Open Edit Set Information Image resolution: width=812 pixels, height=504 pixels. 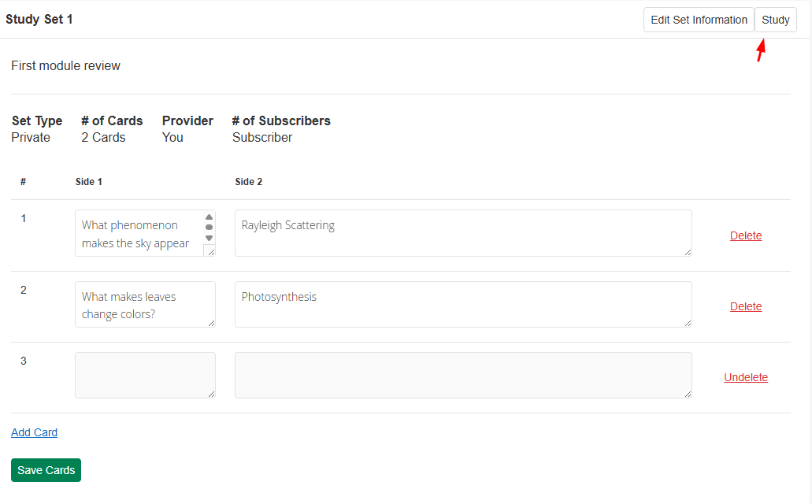[699, 20]
